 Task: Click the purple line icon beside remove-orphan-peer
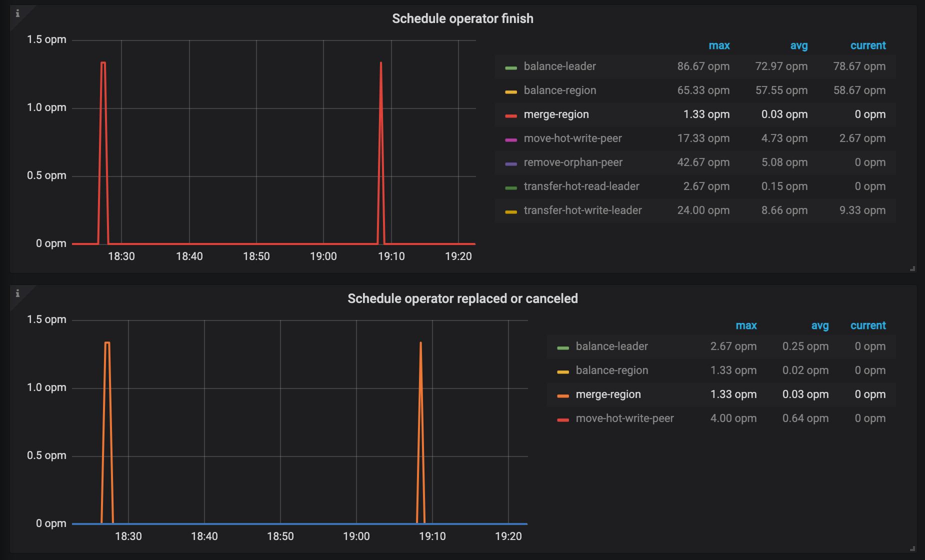510,162
